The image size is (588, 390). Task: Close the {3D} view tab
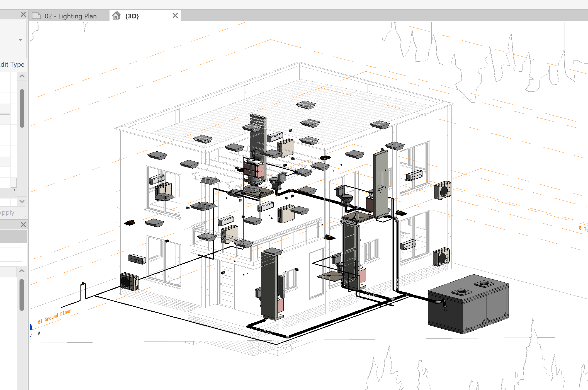pyautogui.click(x=175, y=16)
